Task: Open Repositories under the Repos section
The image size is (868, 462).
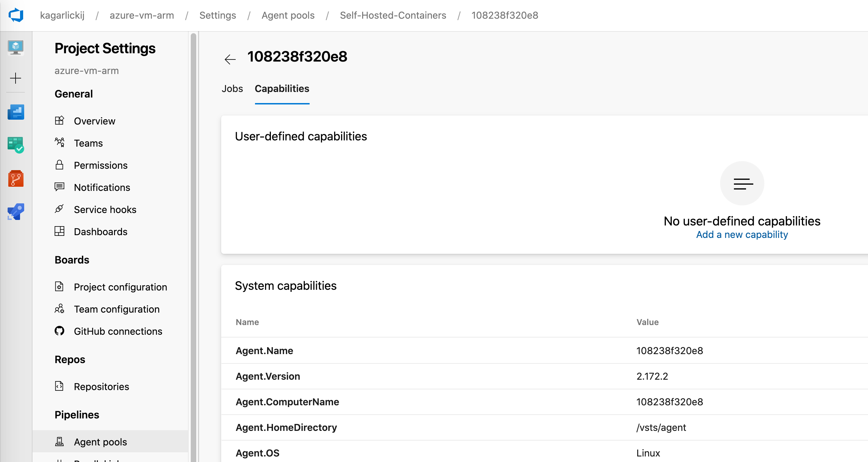Action: point(101,387)
